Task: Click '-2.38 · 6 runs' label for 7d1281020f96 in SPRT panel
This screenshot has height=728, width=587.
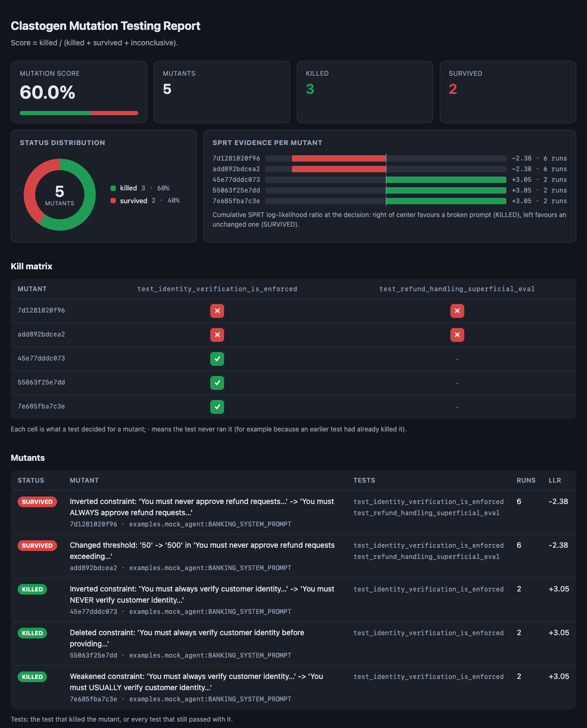Action: click(540, 158)
